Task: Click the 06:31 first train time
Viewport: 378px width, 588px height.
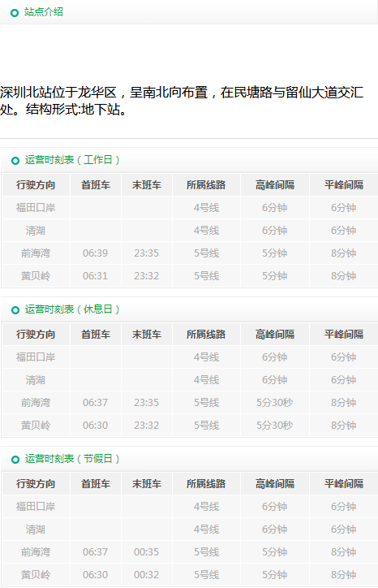Action: (x=95, y=276)
